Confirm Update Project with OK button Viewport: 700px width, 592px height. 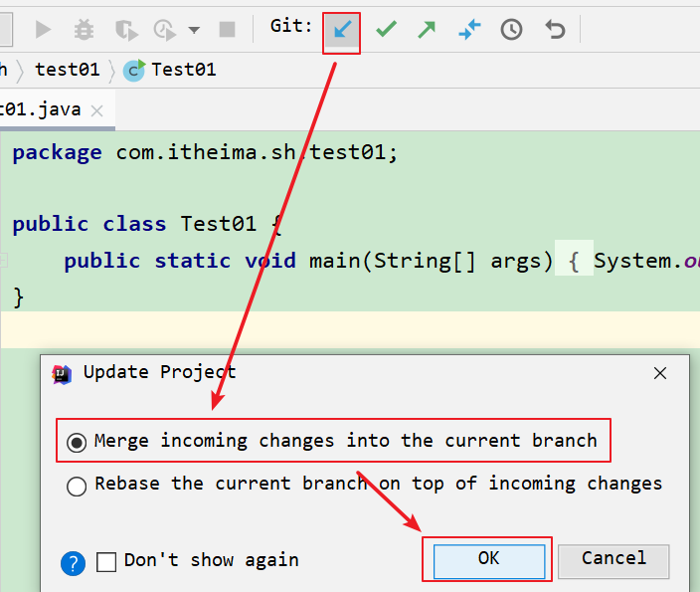[x=487, y=559]
